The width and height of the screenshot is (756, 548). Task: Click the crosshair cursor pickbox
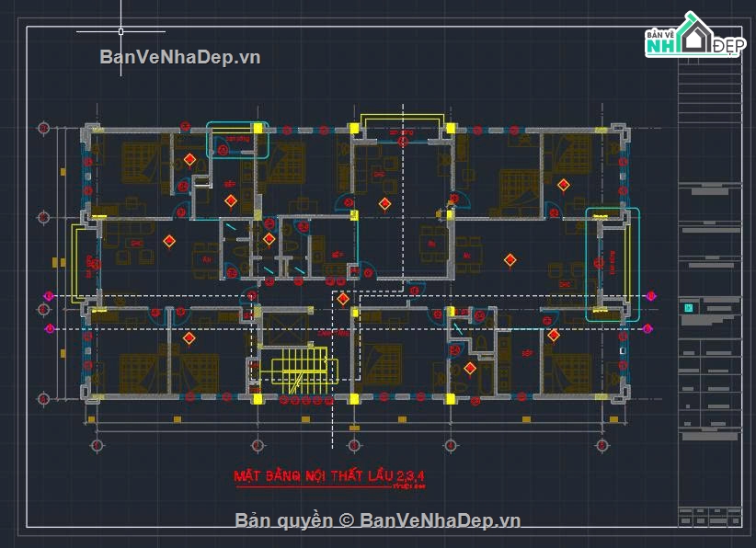[x=121, y=32]
